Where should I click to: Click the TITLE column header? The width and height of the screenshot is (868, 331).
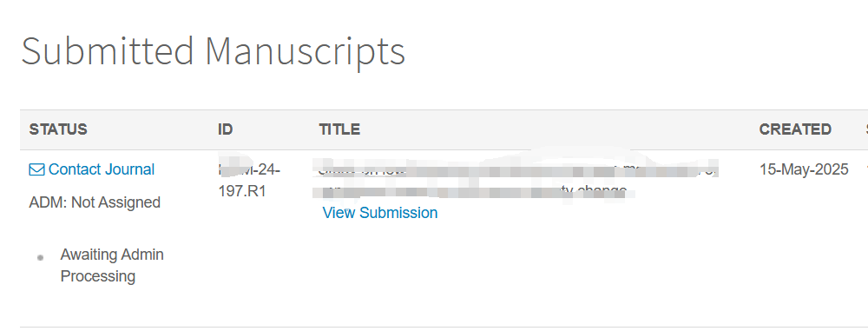[x=339, y=129]
